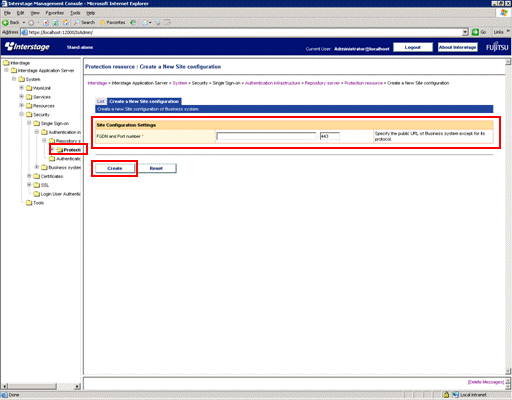This screenshot has width=512, height=400.
Task: Select the Create a New Site configuration tab
Action: pos(144,101)
